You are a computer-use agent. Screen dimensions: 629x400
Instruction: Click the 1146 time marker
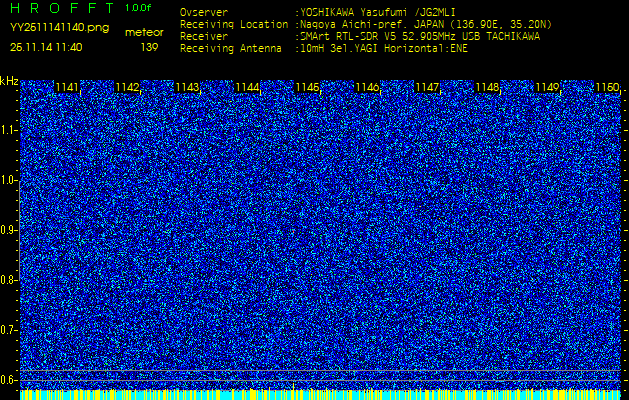pos(367,87)
